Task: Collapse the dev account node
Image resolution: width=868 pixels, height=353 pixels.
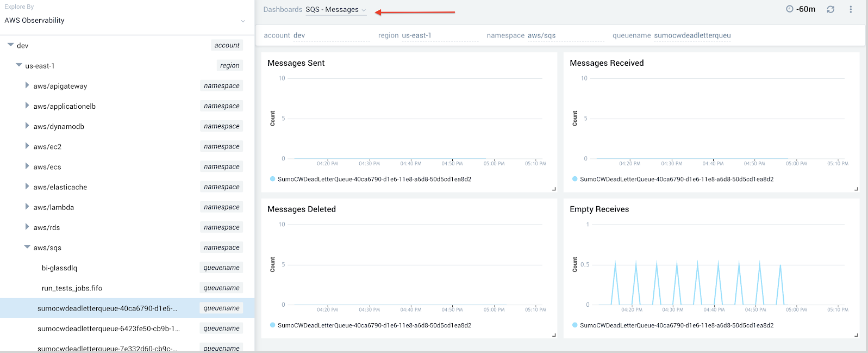Action: click(10, 45)
